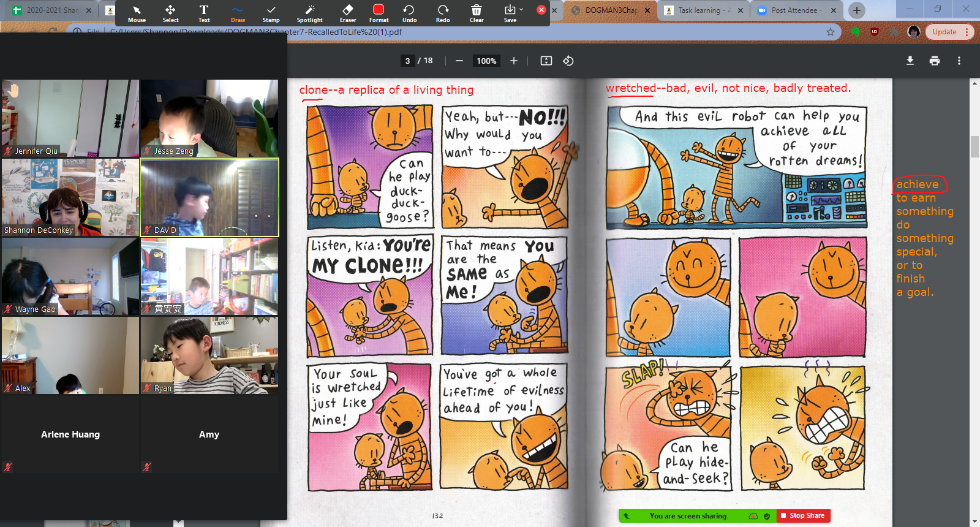980x527 pixels.
Task: Redo the annotation
Action: (x=443, y=13)
